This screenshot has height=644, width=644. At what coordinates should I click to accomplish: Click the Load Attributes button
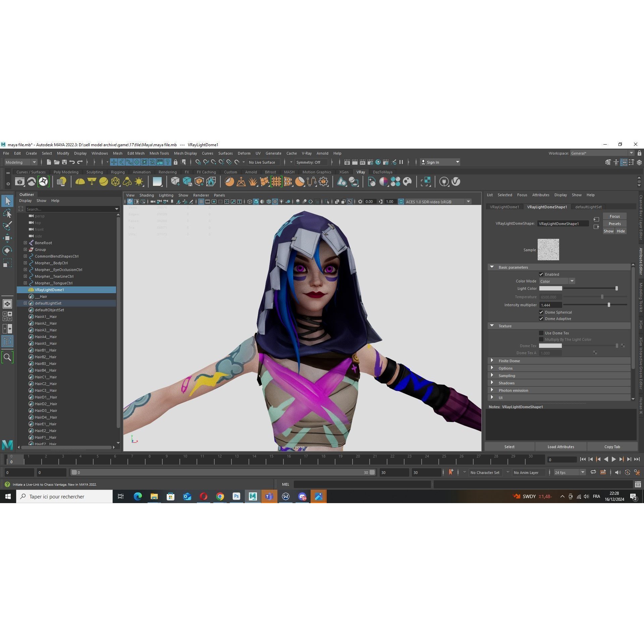(x=561, y=447)
